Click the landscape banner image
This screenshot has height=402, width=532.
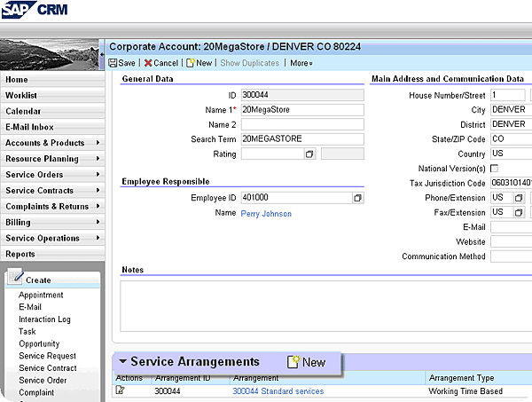point(50,54)
